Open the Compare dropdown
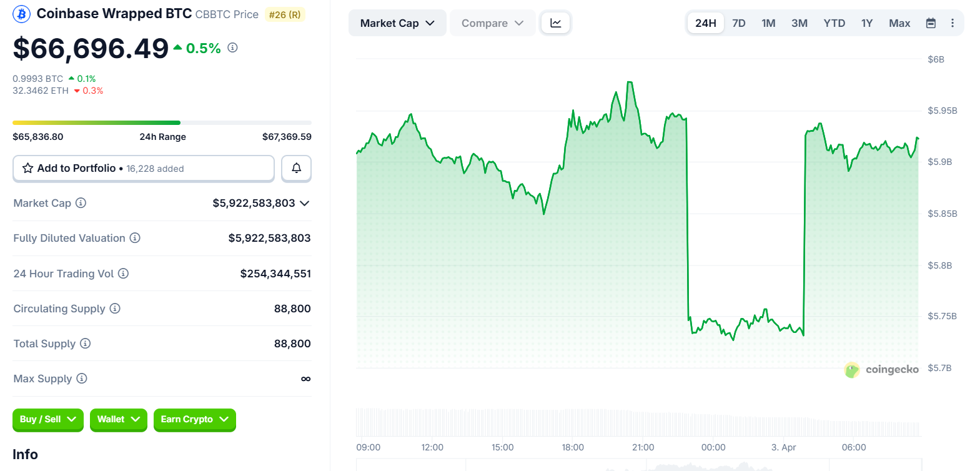The height and width of the screenshot is (471, 980). click(x=492, y=23)
